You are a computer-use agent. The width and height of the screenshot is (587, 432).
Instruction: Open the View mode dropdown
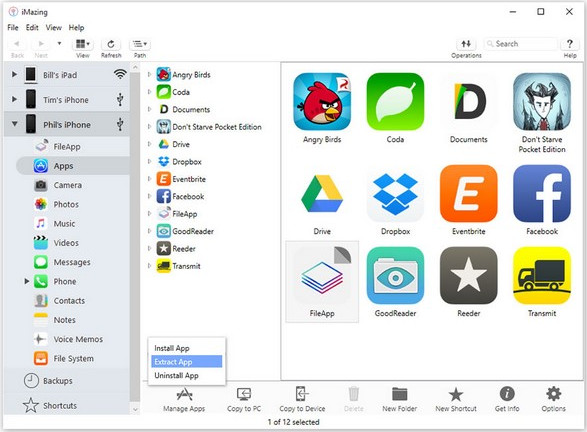[83, 44]
